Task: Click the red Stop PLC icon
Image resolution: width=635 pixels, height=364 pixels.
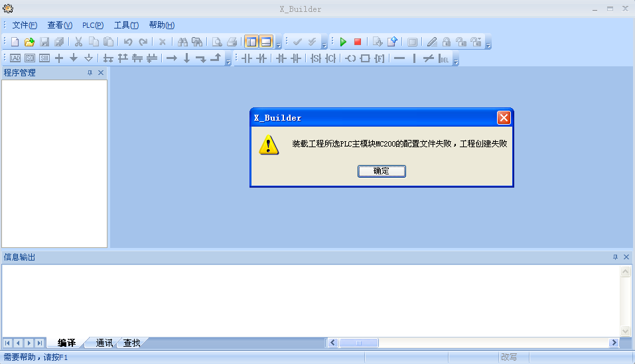Action: [358, 42]
